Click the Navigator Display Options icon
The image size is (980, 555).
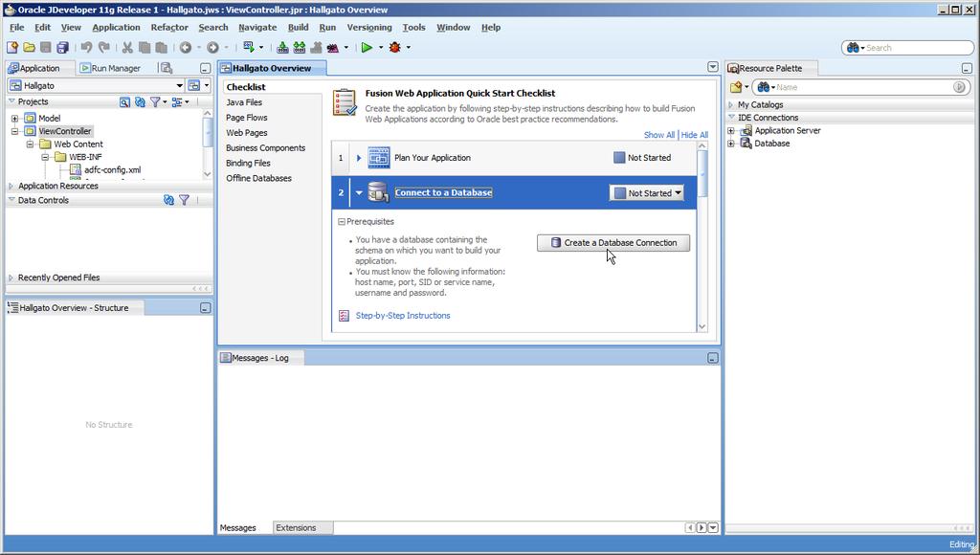[x=177, y=101]
